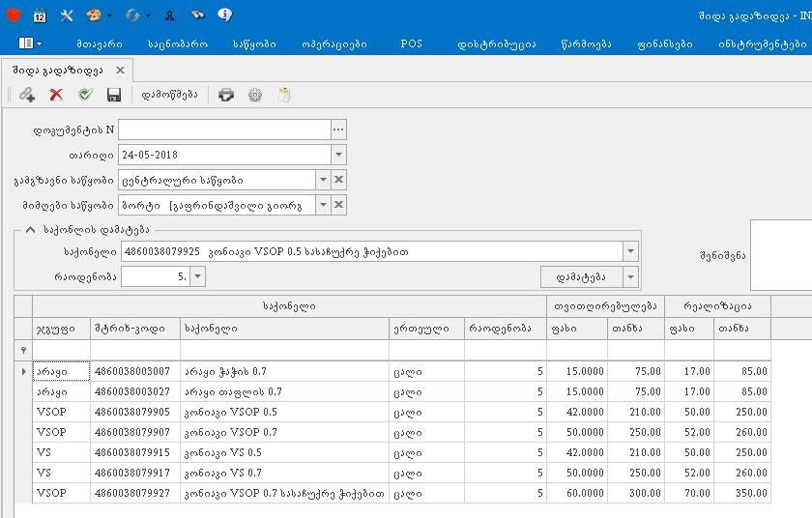Click the refresh arrows icon
Image resolution: width=812 pixels, height=518 pixels.
click(132, 15)
